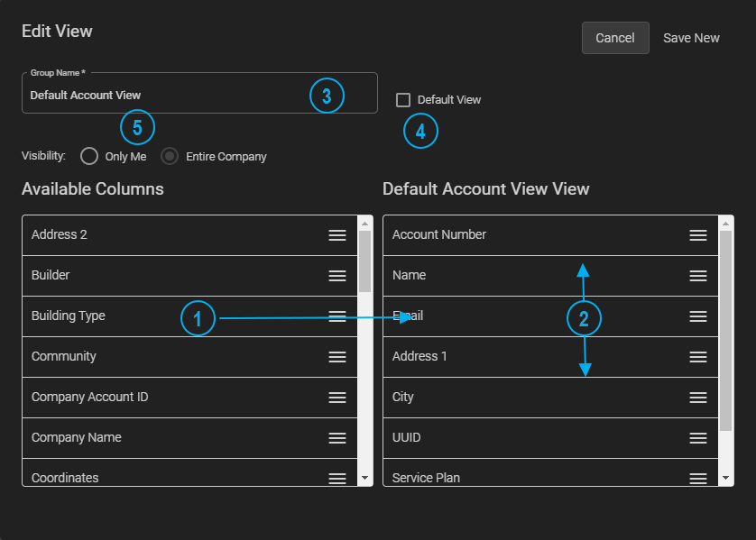
Task: Select the Only Me visibility option
Action: coord(89,156)
